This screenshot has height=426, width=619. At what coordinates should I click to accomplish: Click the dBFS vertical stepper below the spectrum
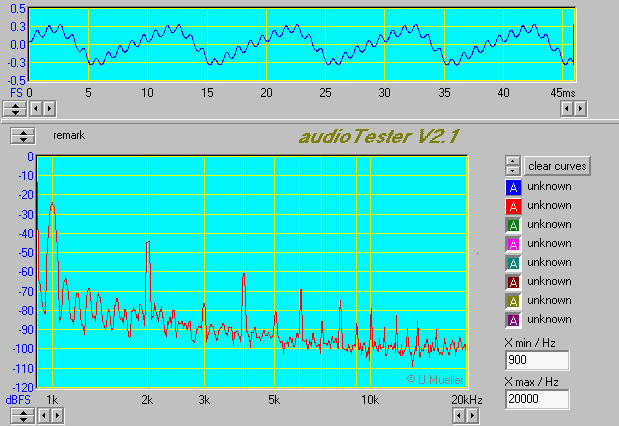23,416
